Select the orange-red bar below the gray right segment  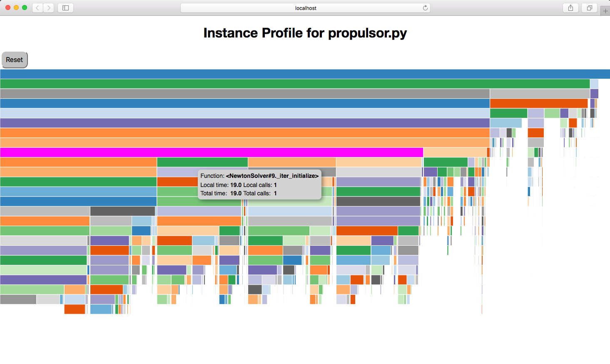[x=539, y=103]
